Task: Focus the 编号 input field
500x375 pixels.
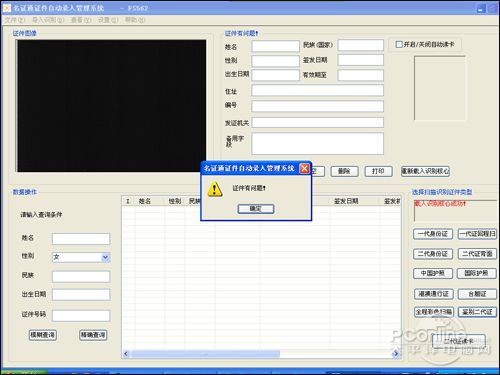Action: tap(318, 106)
